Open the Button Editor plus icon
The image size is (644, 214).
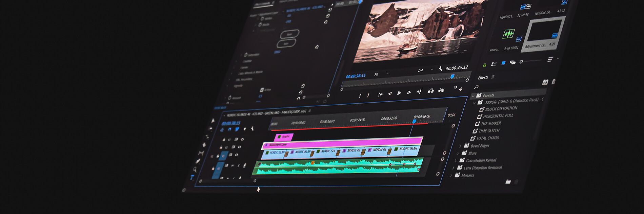[x=461, y=89]
